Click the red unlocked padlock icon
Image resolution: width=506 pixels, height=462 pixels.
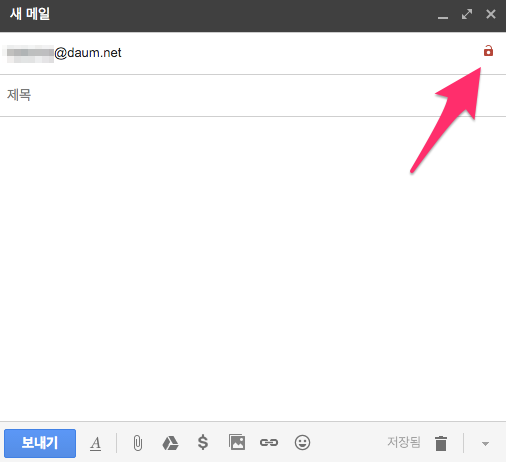[x=488, y=51]
